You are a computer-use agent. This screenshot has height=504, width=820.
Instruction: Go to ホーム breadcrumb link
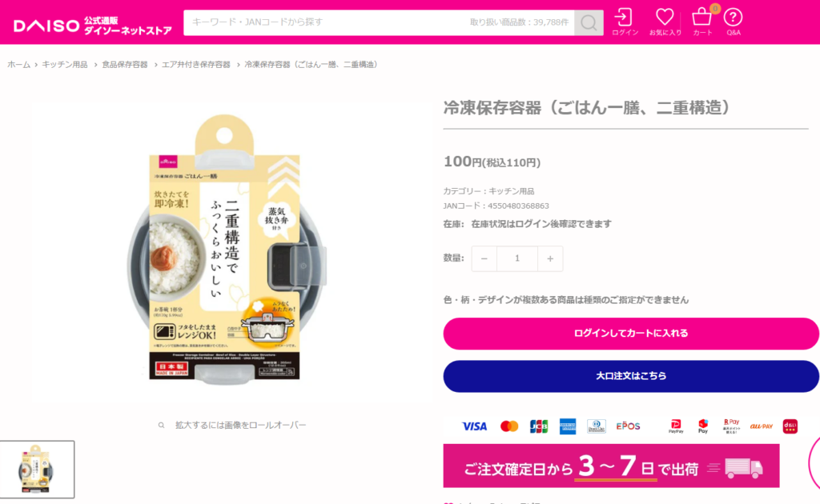click(19, 64)
